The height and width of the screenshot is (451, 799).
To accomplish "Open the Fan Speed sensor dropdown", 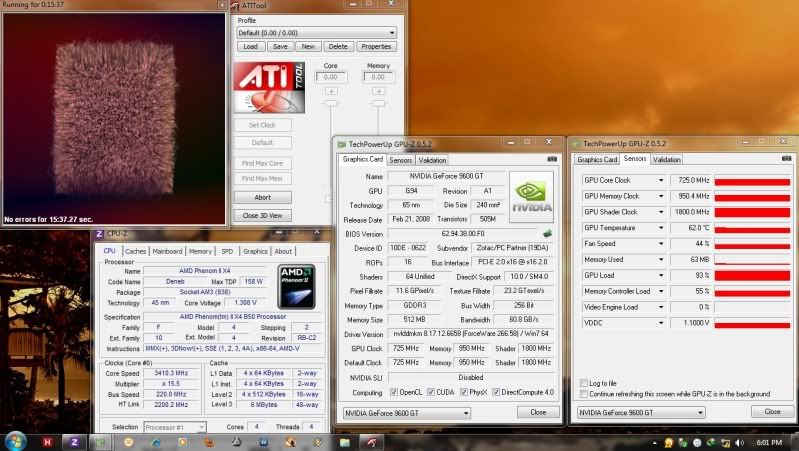I will 660,244.
